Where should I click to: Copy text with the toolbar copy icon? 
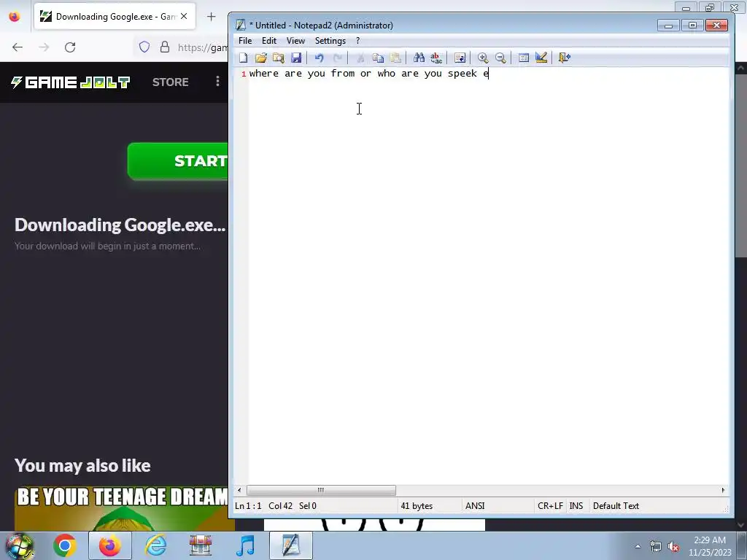tap(378, 58)
